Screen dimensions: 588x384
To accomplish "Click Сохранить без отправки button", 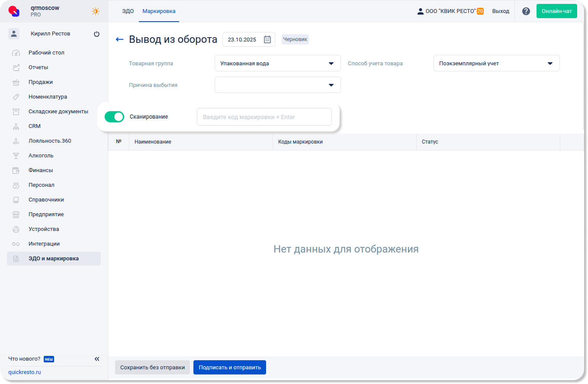I will coord(152,368).
